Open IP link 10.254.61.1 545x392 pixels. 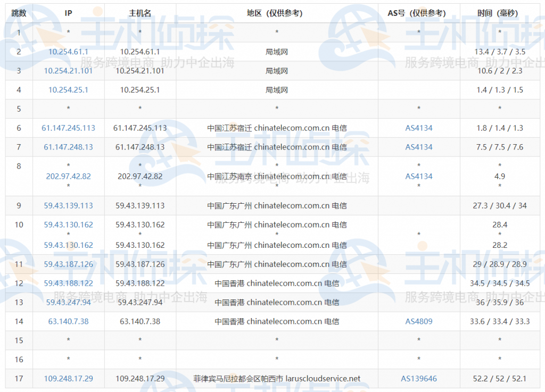tap(68, 52)
